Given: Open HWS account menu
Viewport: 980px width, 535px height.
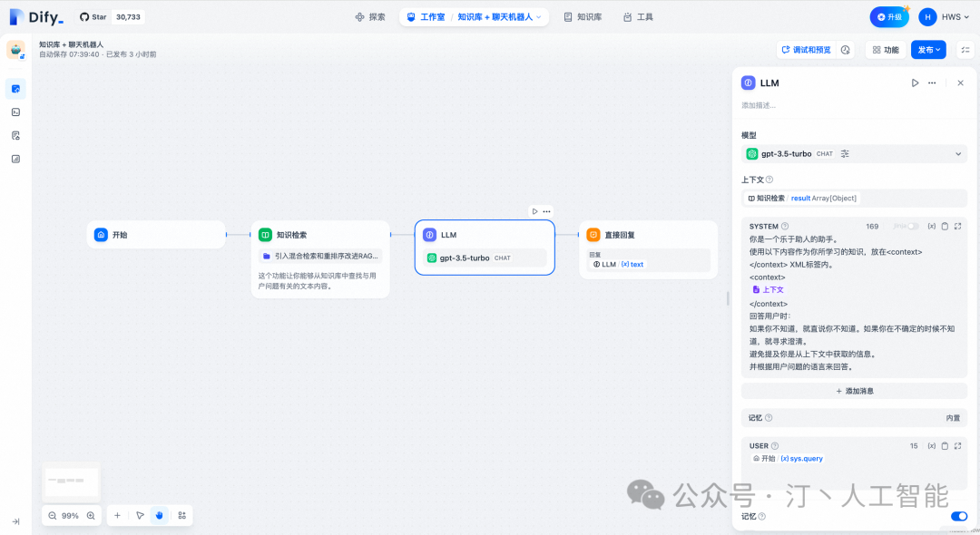Looking at the screenshot, I should (x=944, y=17).
